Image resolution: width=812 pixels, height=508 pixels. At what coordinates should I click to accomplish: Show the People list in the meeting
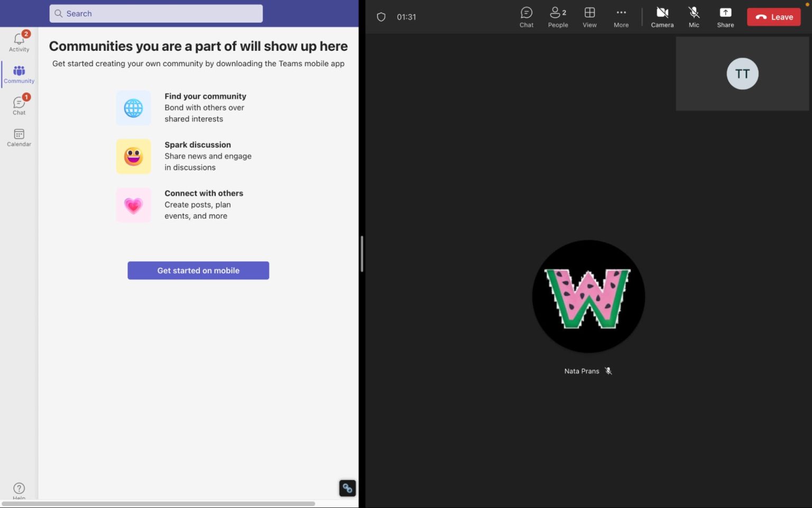pos(558,16)
